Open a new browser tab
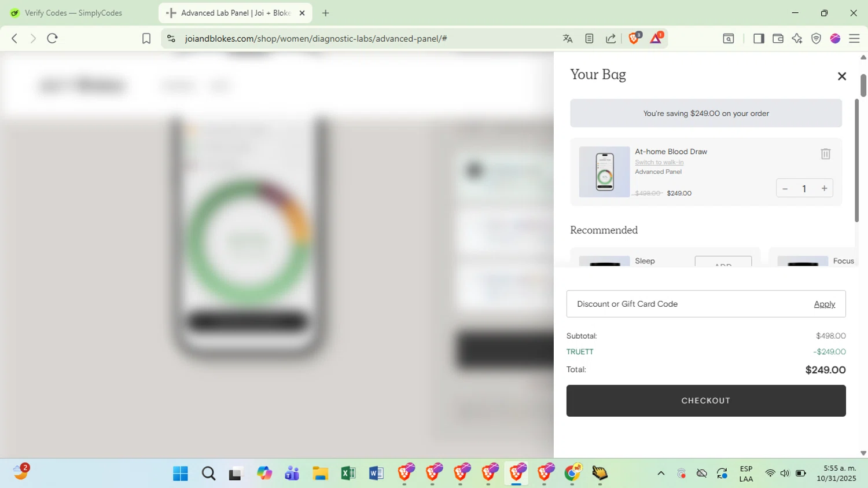This screenshot has height=488, width=868. pos(325,13)
